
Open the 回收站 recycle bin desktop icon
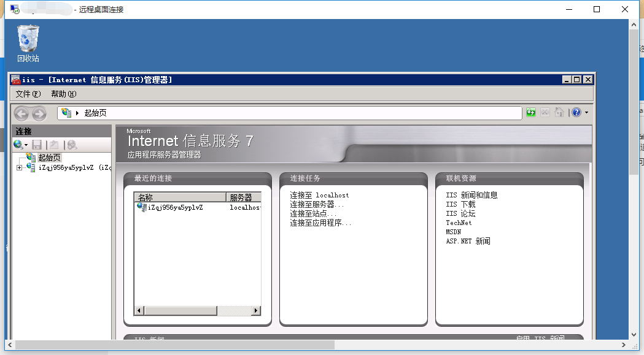(28, 44)
